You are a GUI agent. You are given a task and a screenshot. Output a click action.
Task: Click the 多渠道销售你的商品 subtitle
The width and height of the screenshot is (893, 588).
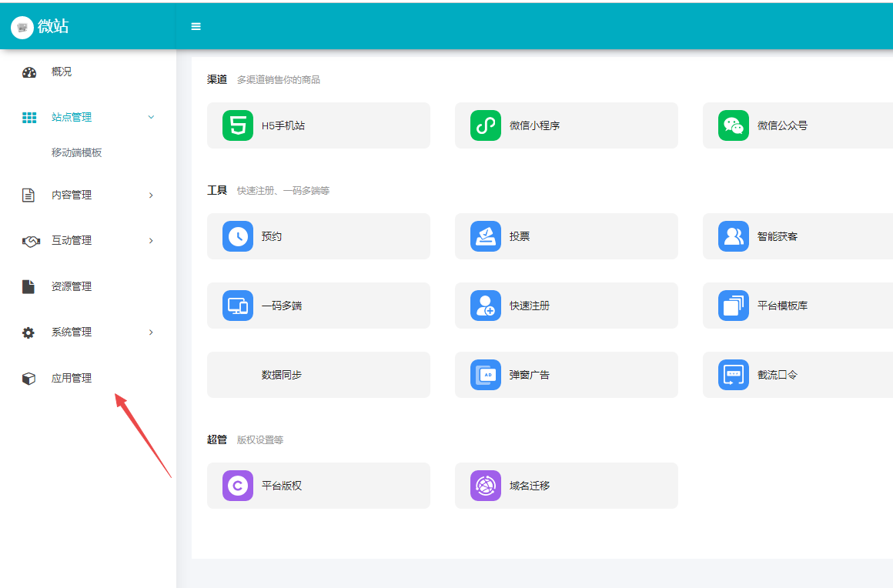click(279, 80)
